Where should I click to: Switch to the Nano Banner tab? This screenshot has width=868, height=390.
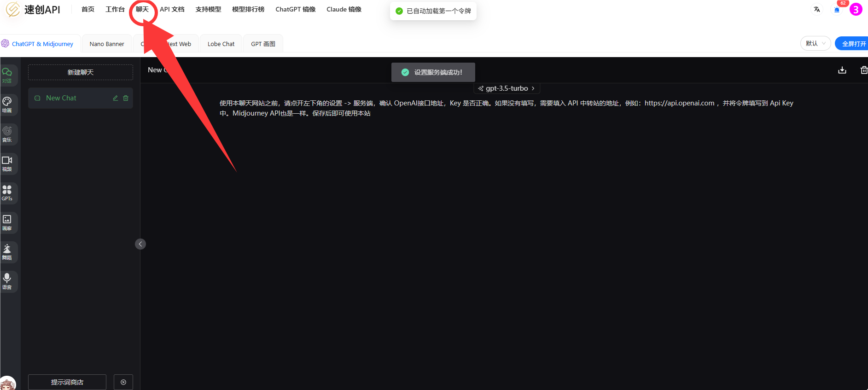click(x=107, y=44)
